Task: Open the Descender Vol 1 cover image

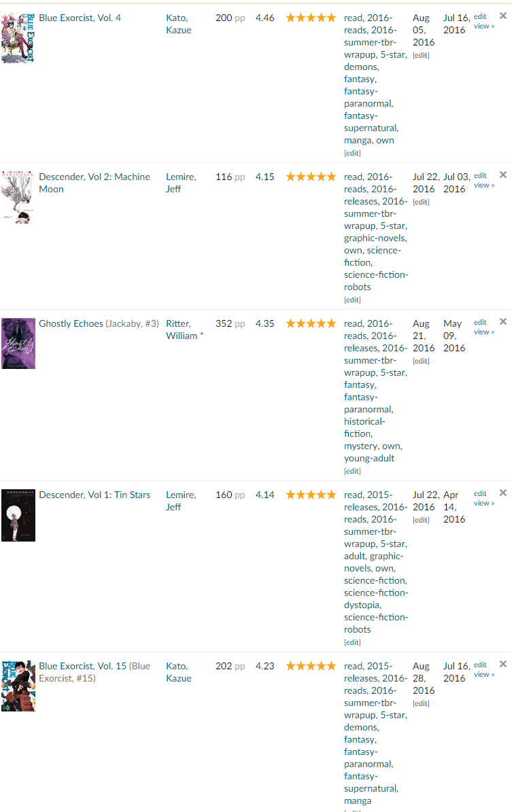Action: click(x=18, y=515)
